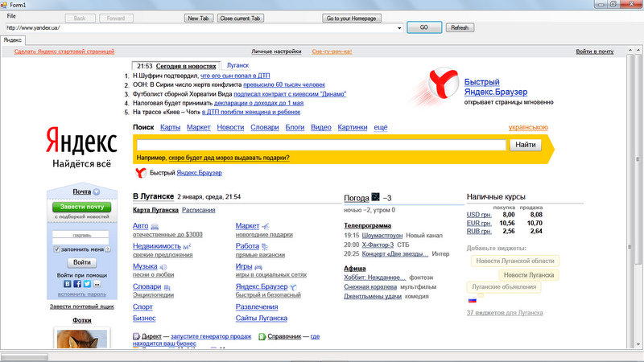Click the vertical scrollbar up arrow
The width and height of the screenshot is (644, 362).
(x=638, y=50)
